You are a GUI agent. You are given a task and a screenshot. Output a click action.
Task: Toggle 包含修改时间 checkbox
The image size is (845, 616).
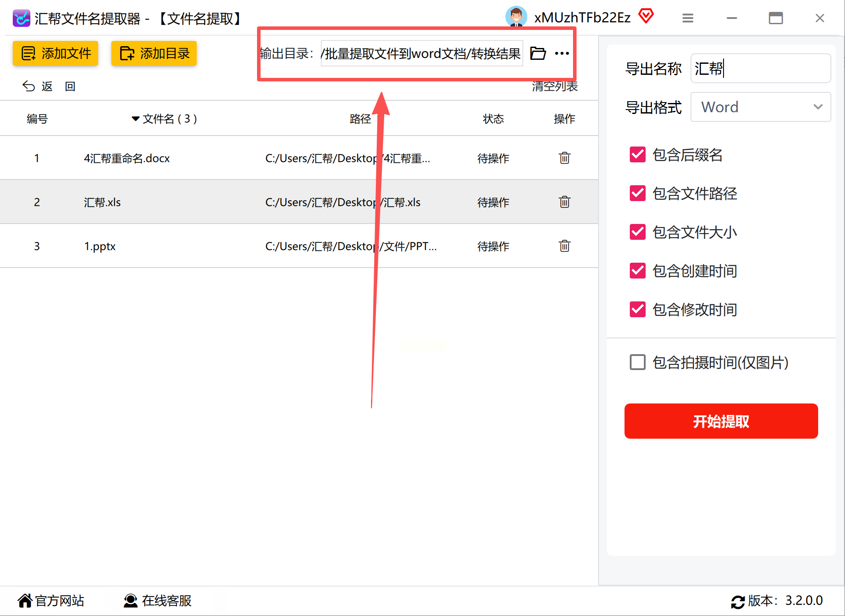(637, 310)
